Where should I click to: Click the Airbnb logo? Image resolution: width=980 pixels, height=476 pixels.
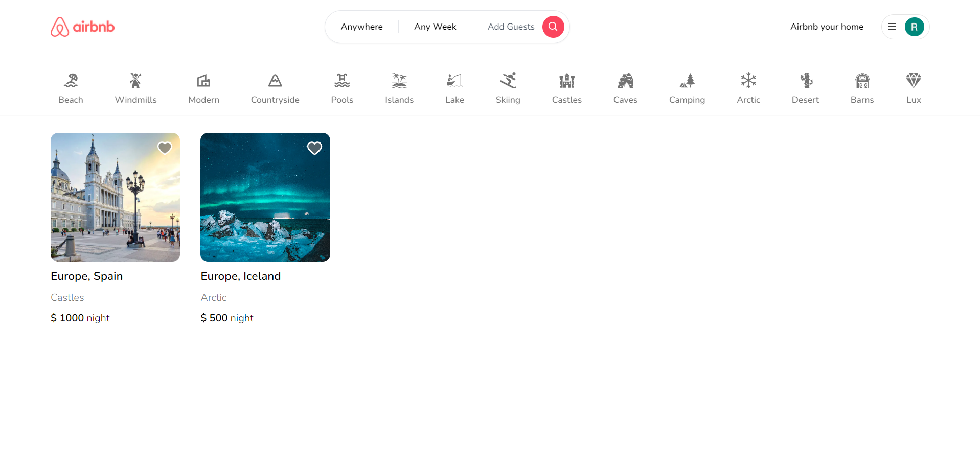82,27
